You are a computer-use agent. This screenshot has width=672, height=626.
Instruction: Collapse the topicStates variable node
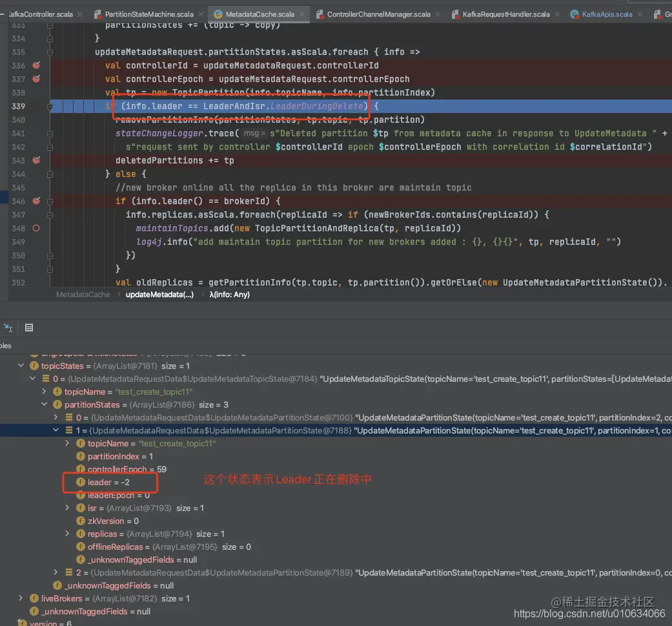21,366
